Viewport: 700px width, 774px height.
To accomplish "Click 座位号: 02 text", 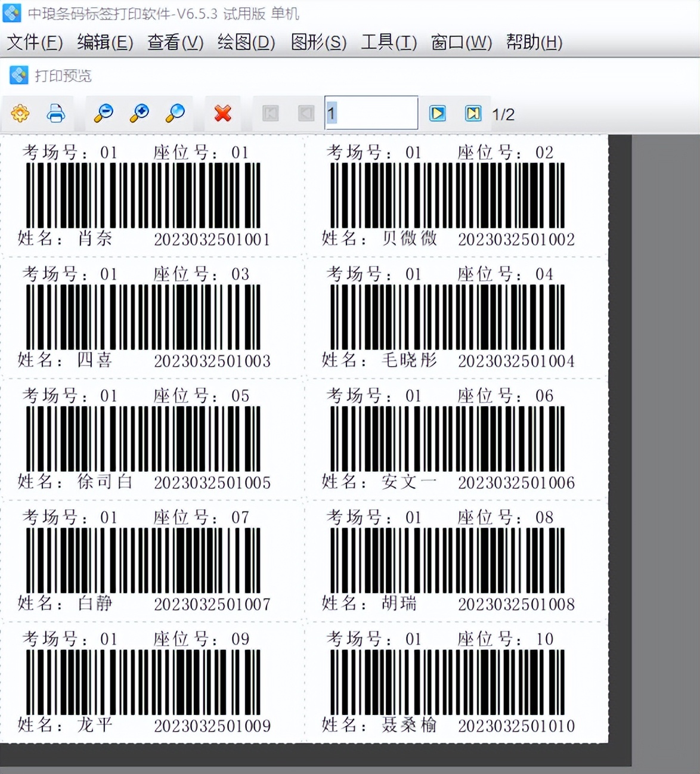I will click(506, 153).
